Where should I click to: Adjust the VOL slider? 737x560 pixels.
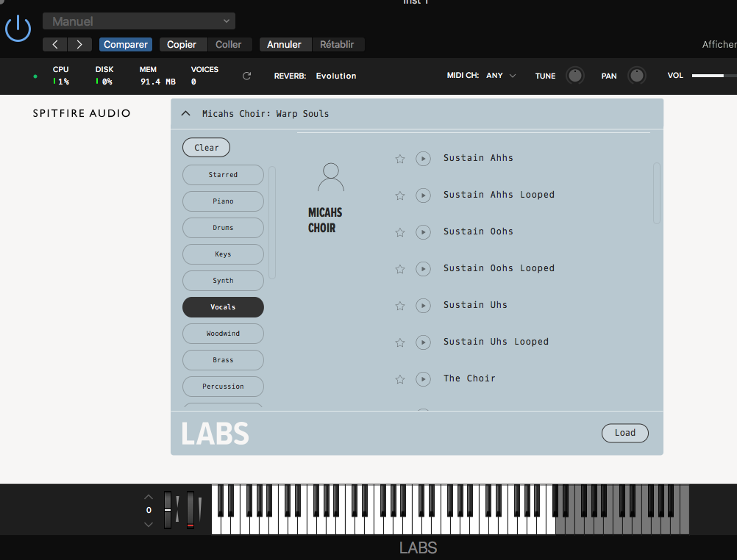pos(714,76)
